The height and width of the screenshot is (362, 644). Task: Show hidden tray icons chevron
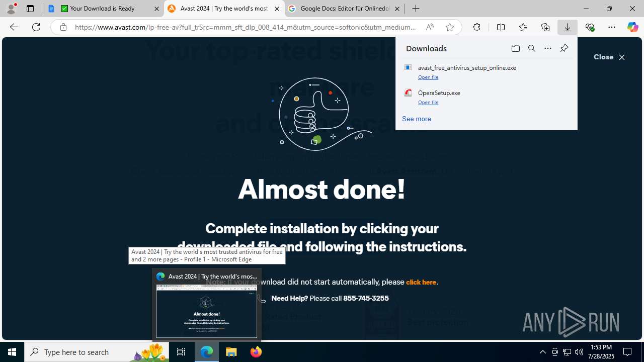coord(542,352)
